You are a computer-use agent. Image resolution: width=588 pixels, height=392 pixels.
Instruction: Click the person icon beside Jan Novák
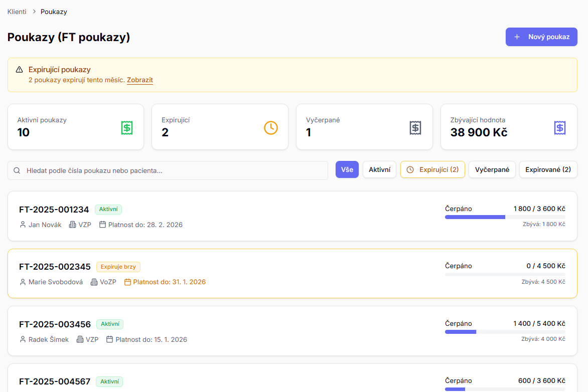[x=23, y=225]
